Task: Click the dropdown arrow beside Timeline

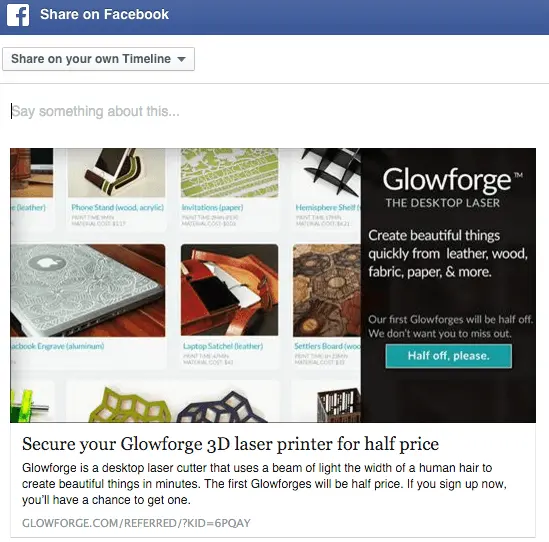Action: pyautogui.click(x=181, y=59)
